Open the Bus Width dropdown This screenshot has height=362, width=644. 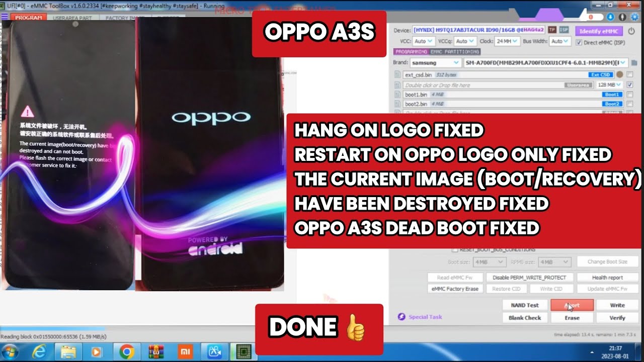pos(560,41)
